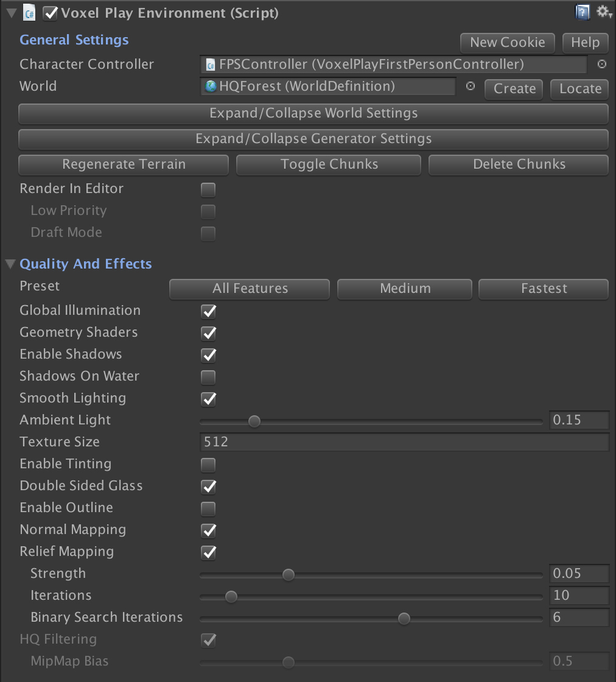
Task: Apply the Fastest quality preset
Action: pos(544,289)
